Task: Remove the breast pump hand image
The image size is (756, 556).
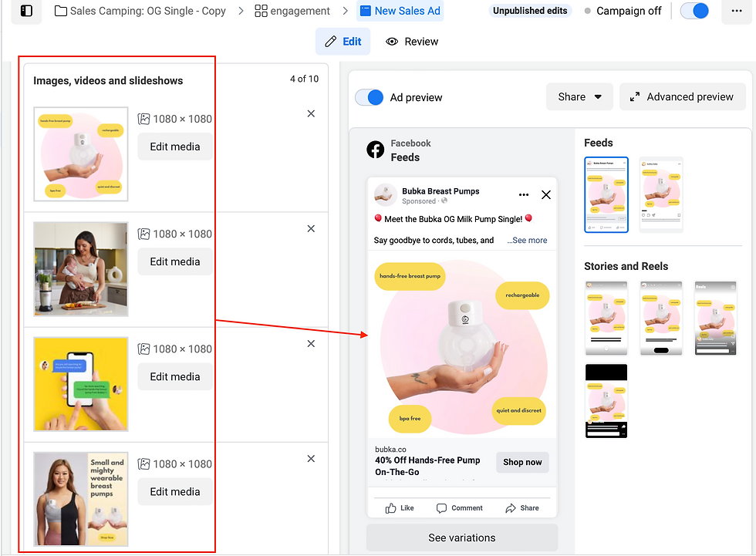Action: coord(311,113)
